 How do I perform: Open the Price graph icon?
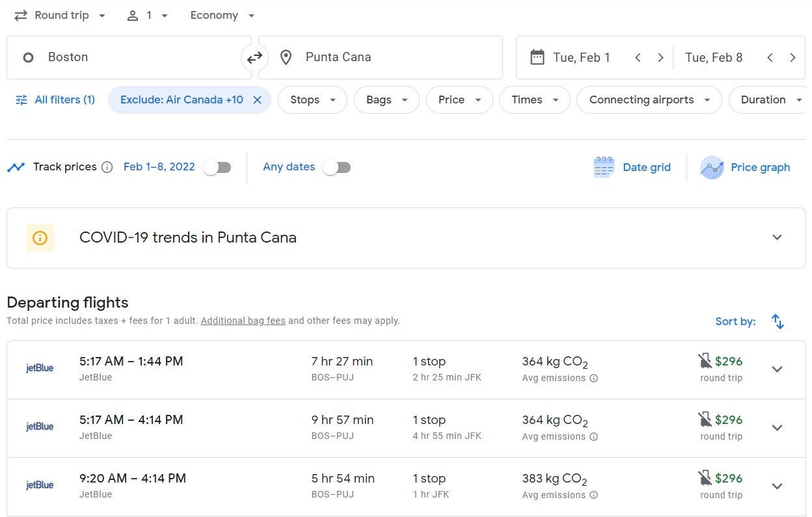click(712, 167)
